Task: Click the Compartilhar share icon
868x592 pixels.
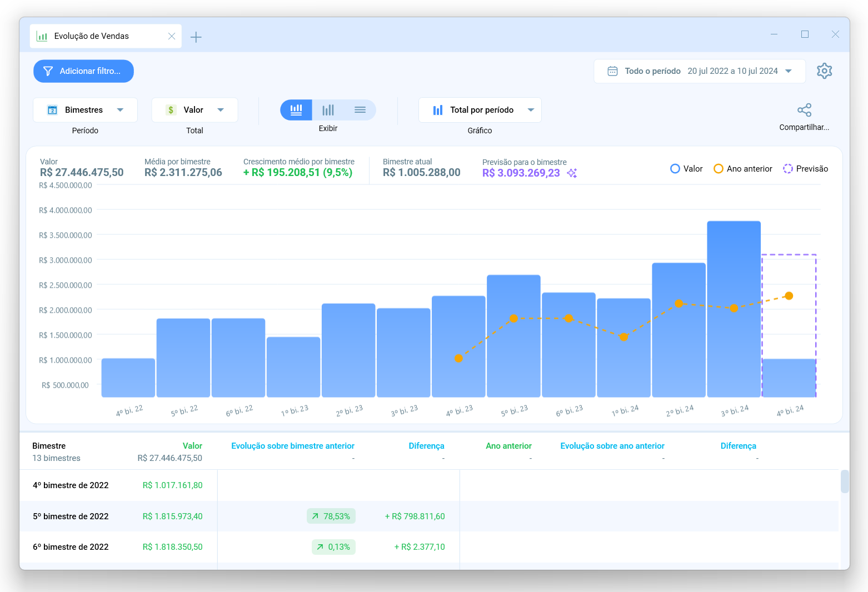Action: [804, 110]
